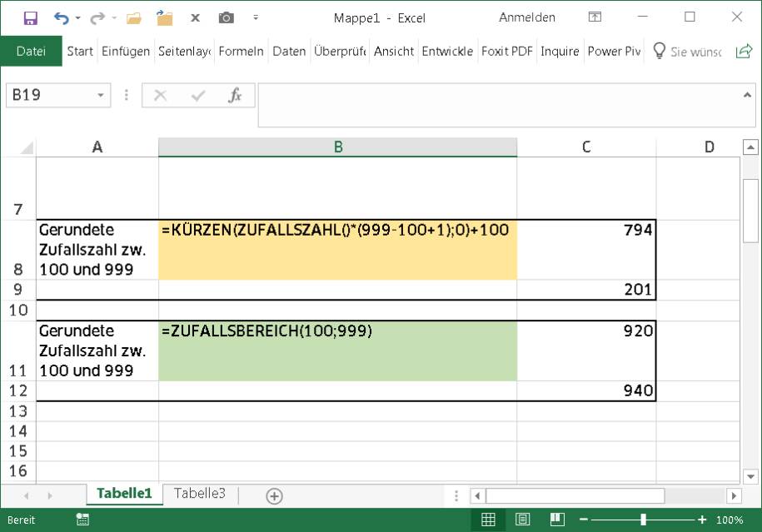Click the Save icon in quick access toolbar
Viewport: 762px width, 532px height.
pyautogui.click(x=31, y=18)
